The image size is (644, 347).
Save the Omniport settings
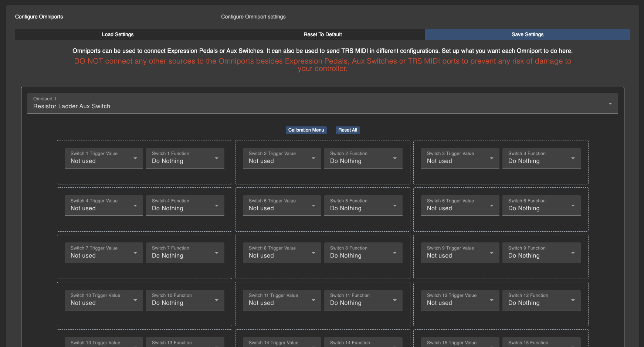pyautogui.click(x=527, y=34)
